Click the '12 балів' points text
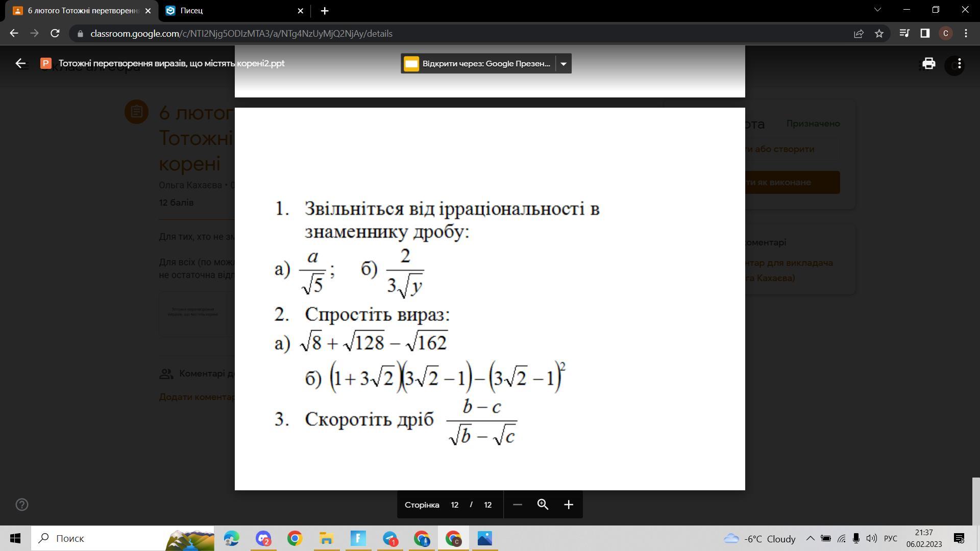980x551 pixels. coord(176,203)
